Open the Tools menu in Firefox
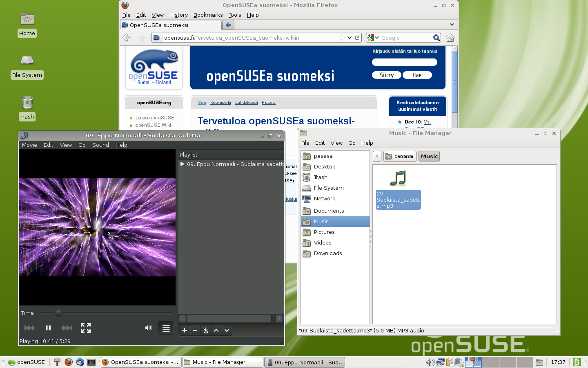588x368 pixels. pyautogui.click(x=235, y=15)
